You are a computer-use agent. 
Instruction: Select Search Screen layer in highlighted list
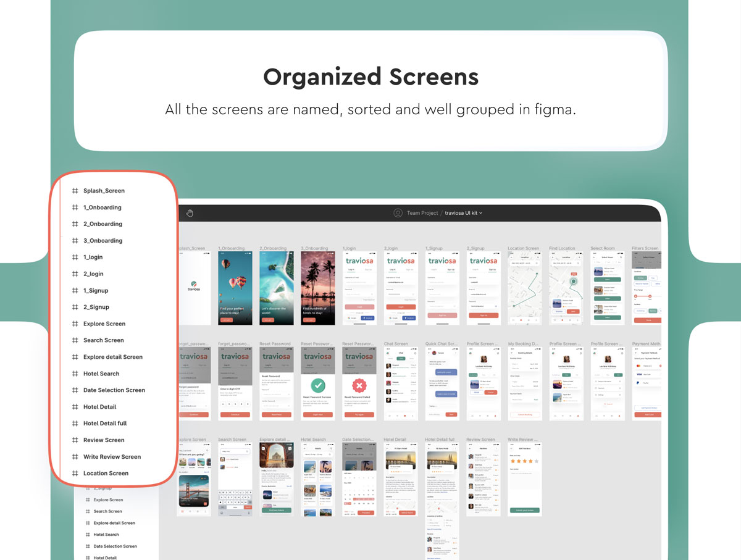click(x=104, y=341)
